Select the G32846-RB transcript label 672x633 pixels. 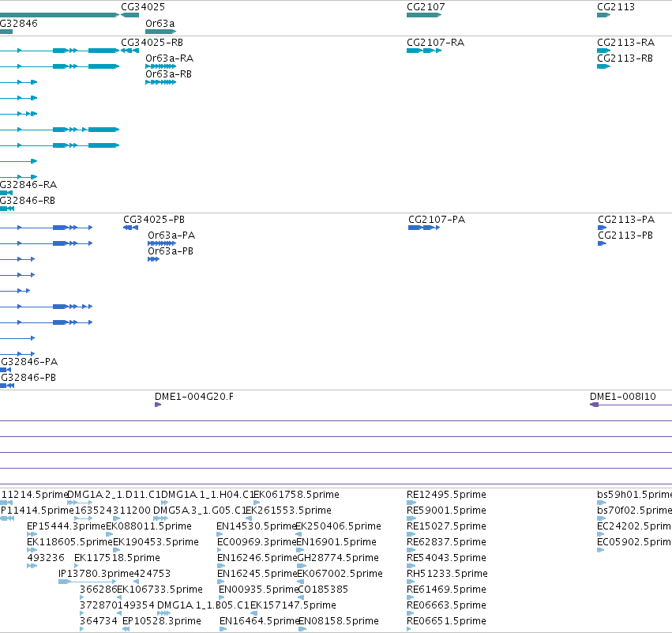point(28,200)
